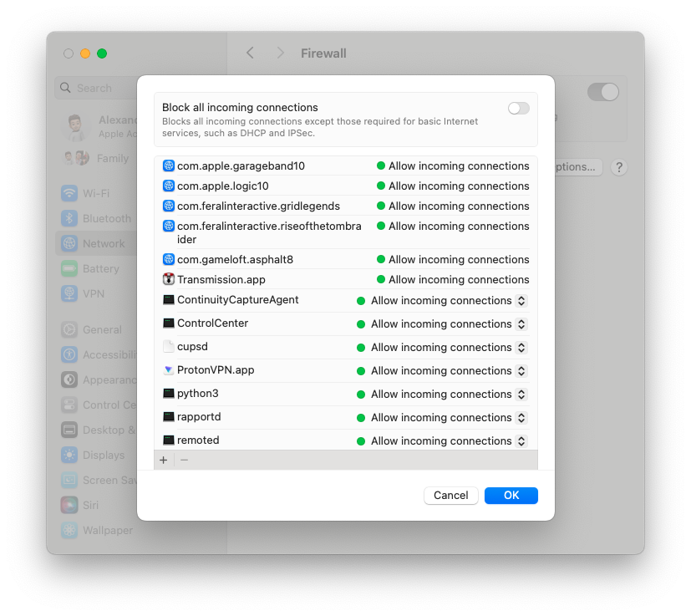This screenshot has width=691, height=616.
Task: Select ControlCenter name text
Action: 212,323
